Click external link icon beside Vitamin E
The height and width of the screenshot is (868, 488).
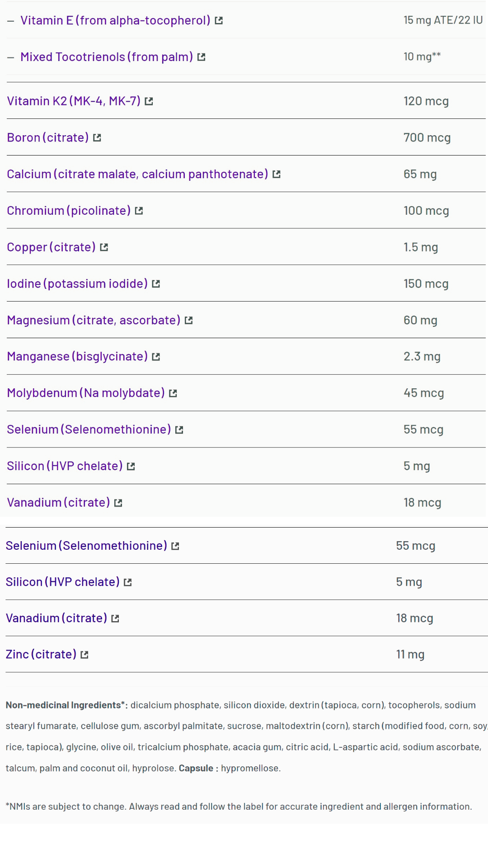pyautogui.click(x=219, y=21)
